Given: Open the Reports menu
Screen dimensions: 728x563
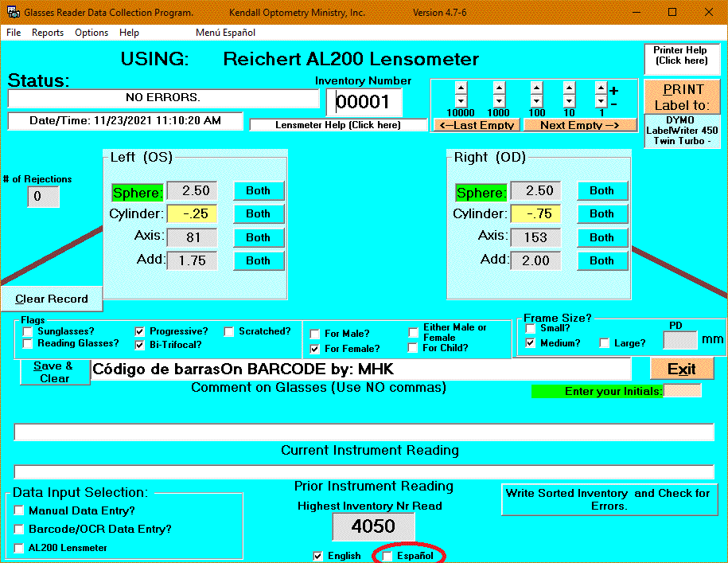Looking at the screenshot, I should (48, 33).
